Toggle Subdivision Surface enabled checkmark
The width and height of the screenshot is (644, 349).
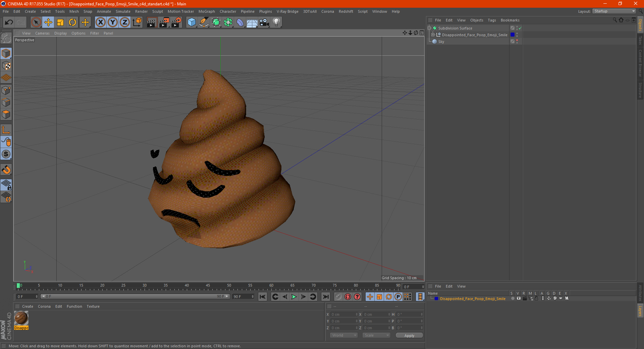tap(520, 28)
